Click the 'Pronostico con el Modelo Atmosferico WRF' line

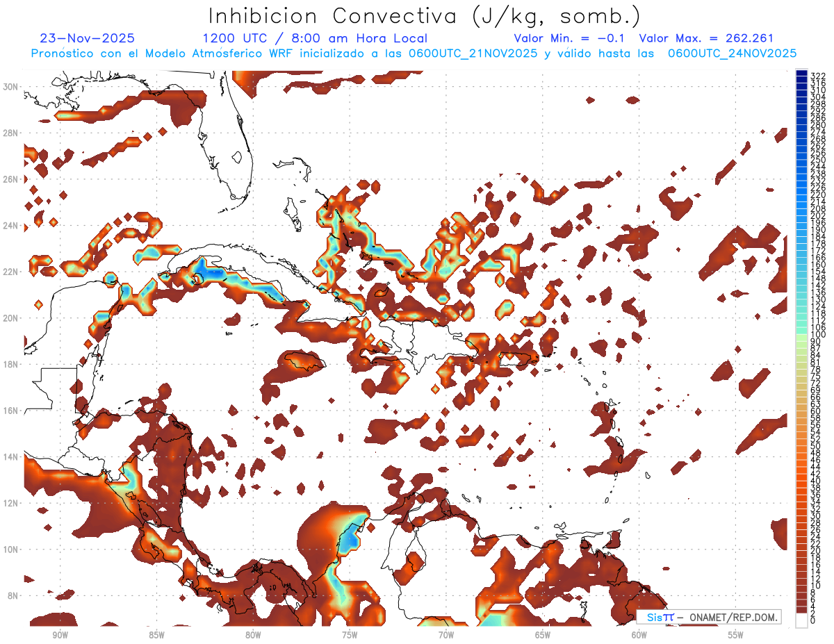[414, 53]
